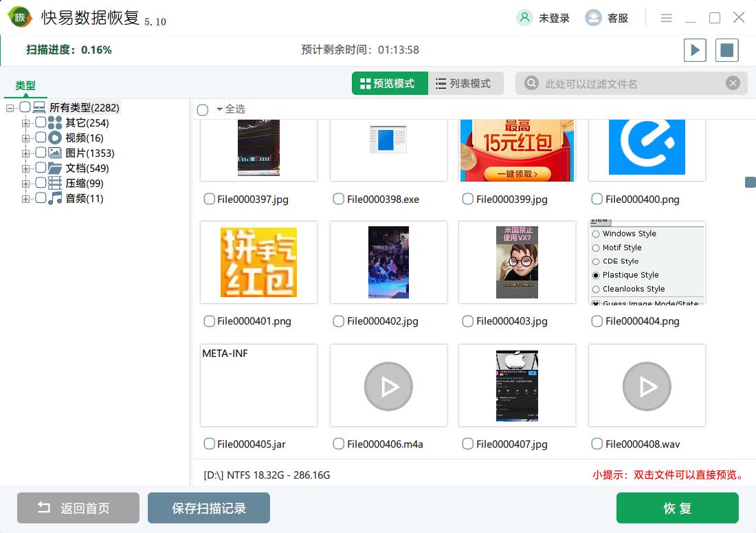Screen dimensions: 756x533
Task: Tick checkbox for File0000398.exe
Action: [x=338, y=199]
